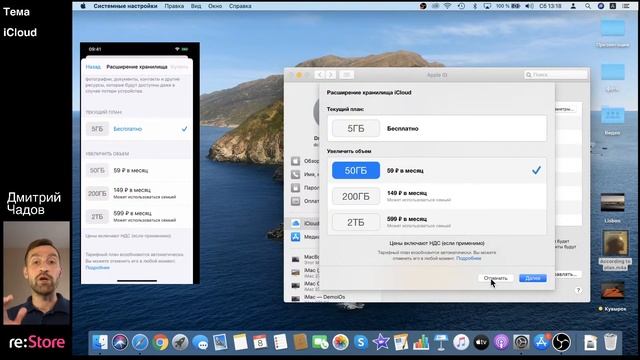Open Preview from the Dock
Screen dimensions: 640x360
coord(220,342)
